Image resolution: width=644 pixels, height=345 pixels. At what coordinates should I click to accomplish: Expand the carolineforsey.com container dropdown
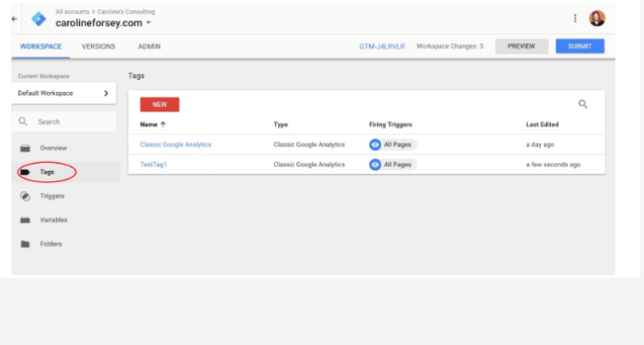(148, 23)
